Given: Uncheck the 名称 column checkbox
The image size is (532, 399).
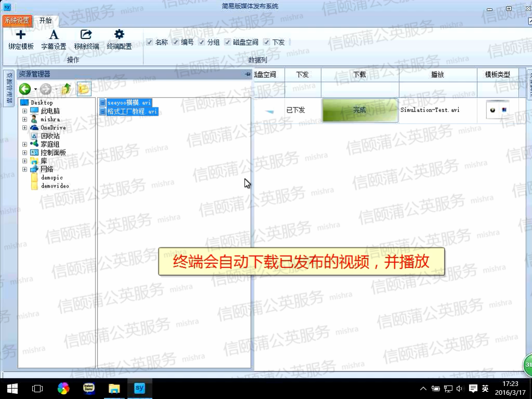Looking at the screenshot, I should (x=150, y=42).
